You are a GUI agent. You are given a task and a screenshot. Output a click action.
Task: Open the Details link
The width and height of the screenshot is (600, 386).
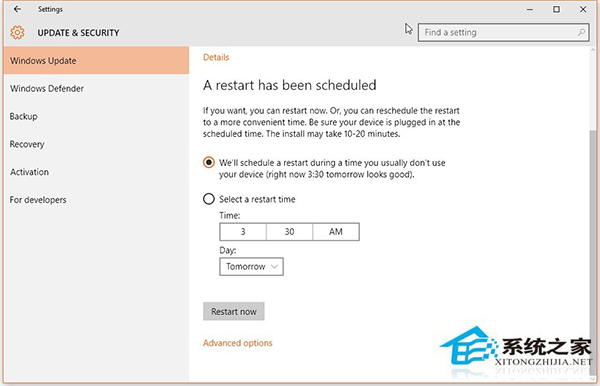216,57
